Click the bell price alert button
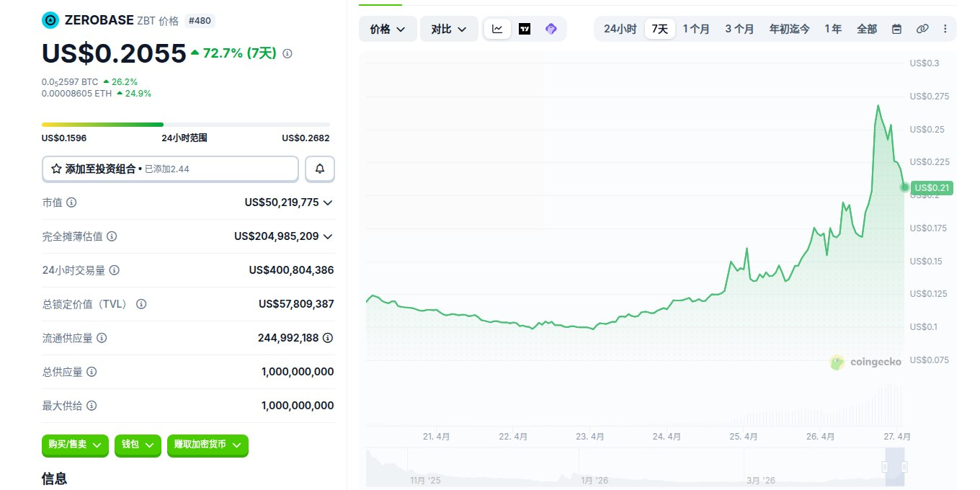980x490 pixels. click(x=320, y=169)
